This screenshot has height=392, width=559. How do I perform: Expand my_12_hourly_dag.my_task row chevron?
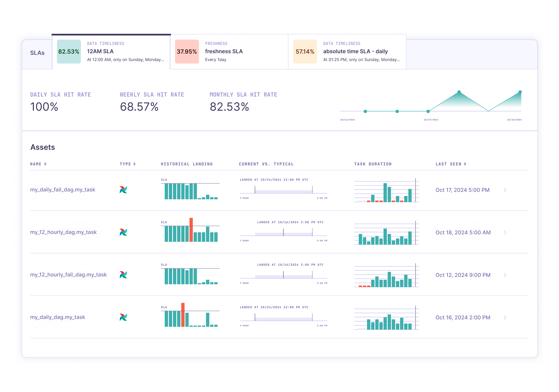505,233
